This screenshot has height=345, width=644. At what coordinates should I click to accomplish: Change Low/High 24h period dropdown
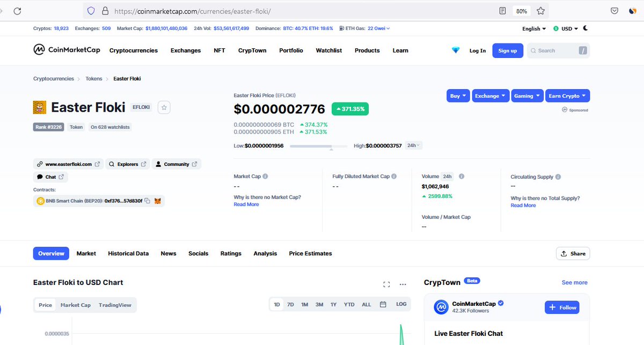pyautogui.click(x=414, y=145)
